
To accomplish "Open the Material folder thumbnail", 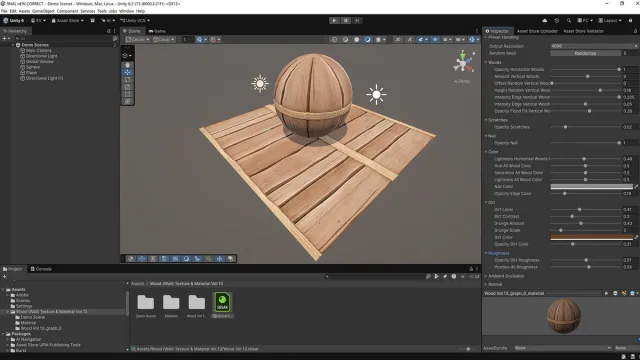I will pyautogui.click(x=171, y=302).
